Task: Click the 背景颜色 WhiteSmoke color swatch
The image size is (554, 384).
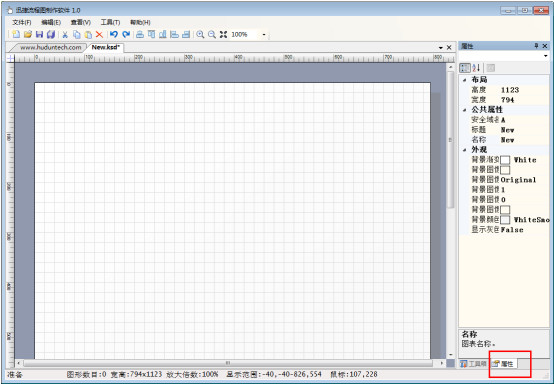Action: click(x=505, y=220)
